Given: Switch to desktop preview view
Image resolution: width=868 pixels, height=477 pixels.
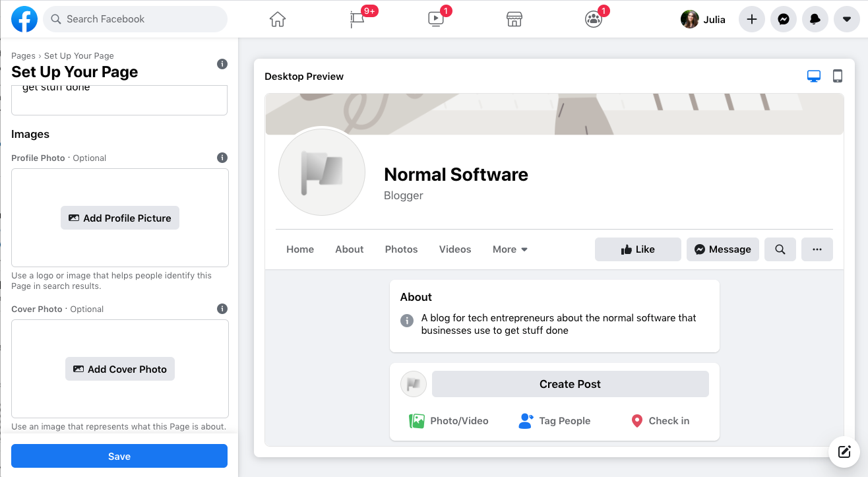Looking at the screenshot, I should pos(814,77).
